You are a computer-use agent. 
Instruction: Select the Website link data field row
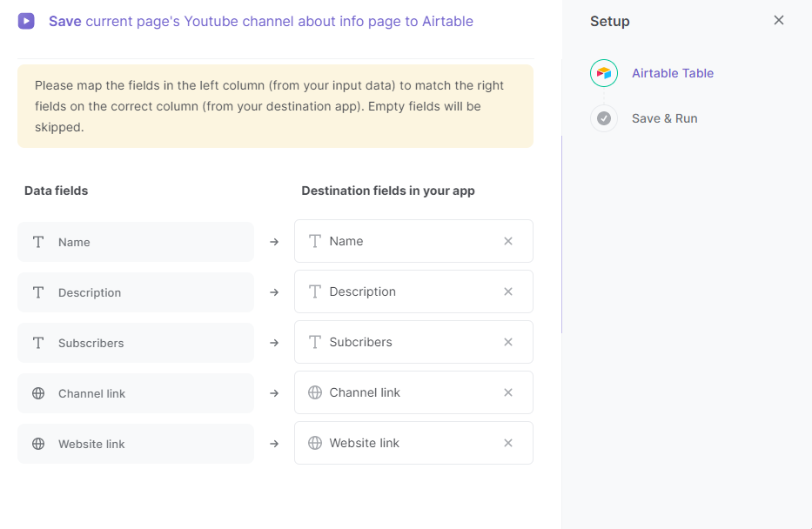(136, 444)
